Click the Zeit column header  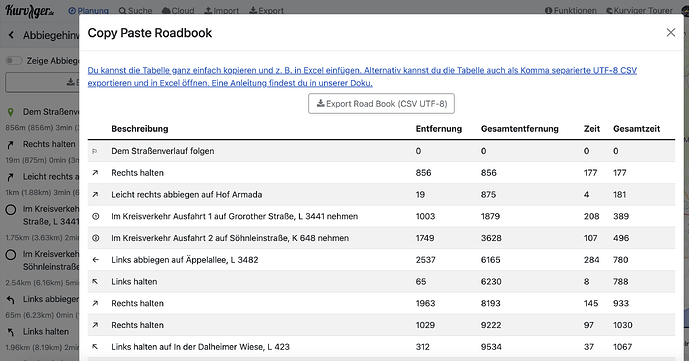(592, 129)
